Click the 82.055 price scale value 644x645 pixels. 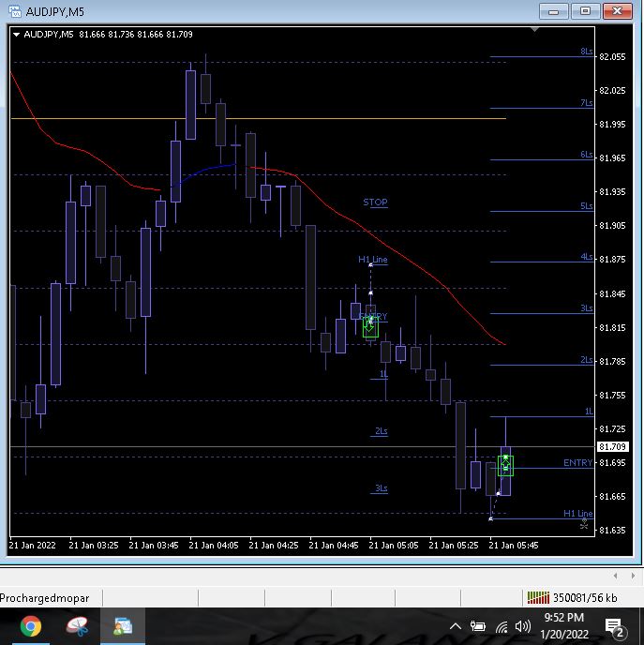(x=612, y=57)
